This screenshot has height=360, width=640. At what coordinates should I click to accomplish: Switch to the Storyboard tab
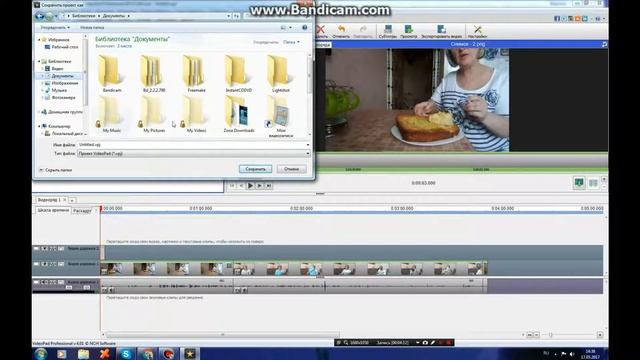click(x=82, y=211)
